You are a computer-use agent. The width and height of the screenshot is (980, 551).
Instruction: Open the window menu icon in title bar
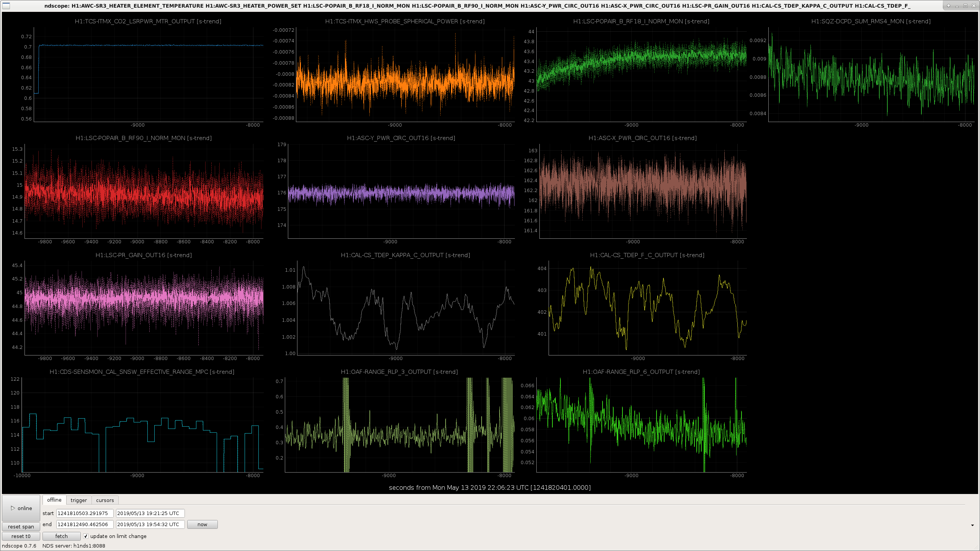pyautogui.click(x=6, y=6)
